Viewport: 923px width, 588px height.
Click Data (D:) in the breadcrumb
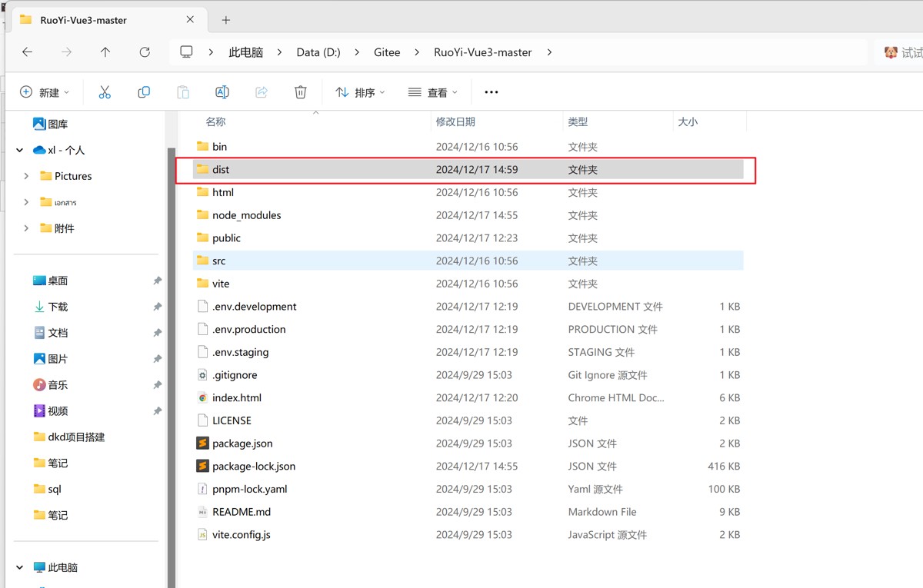click(318, 52)
